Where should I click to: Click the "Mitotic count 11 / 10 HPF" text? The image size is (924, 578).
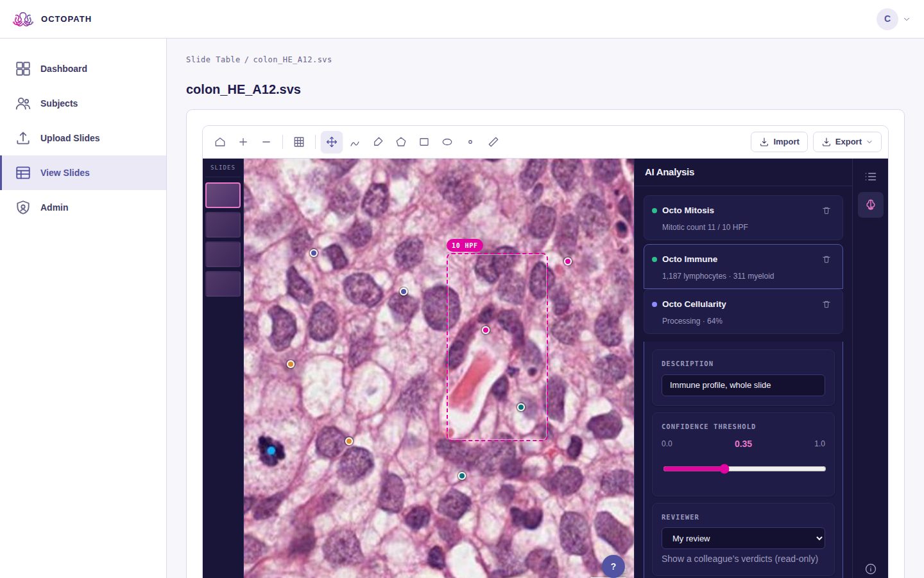[705, 227]
